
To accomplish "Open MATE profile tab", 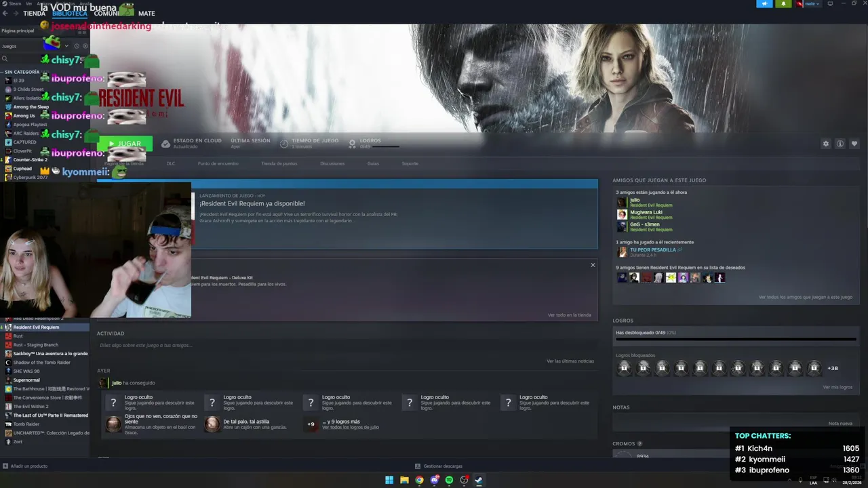I will point(146,13).
